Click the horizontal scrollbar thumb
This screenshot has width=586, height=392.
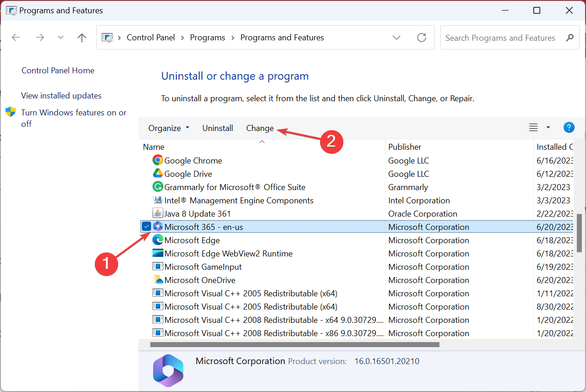pos(294,344)
